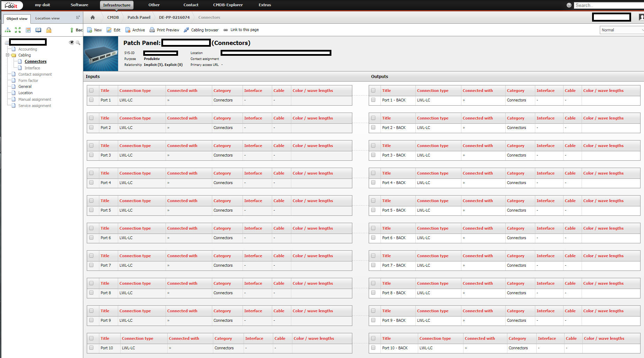Select Form factor in the tree
The height and width of the screenshot is (358, 644).
(28, 81)
